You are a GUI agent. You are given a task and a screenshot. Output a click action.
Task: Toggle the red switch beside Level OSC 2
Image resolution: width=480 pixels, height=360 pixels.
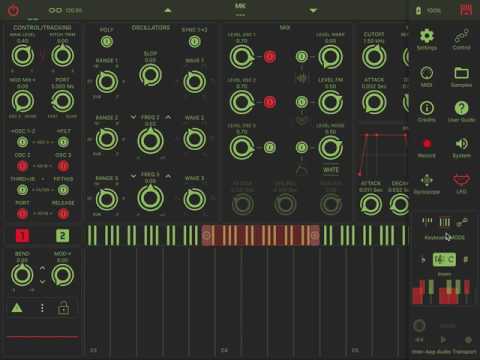click(x=270, y=102)
